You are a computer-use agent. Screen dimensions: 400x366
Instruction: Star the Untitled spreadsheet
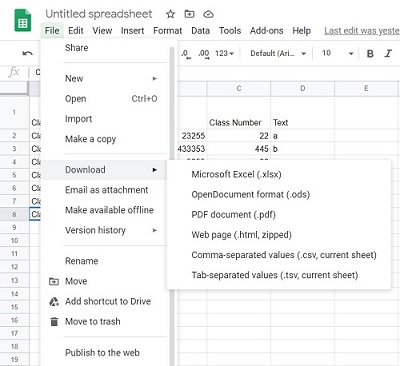(171, 14)
